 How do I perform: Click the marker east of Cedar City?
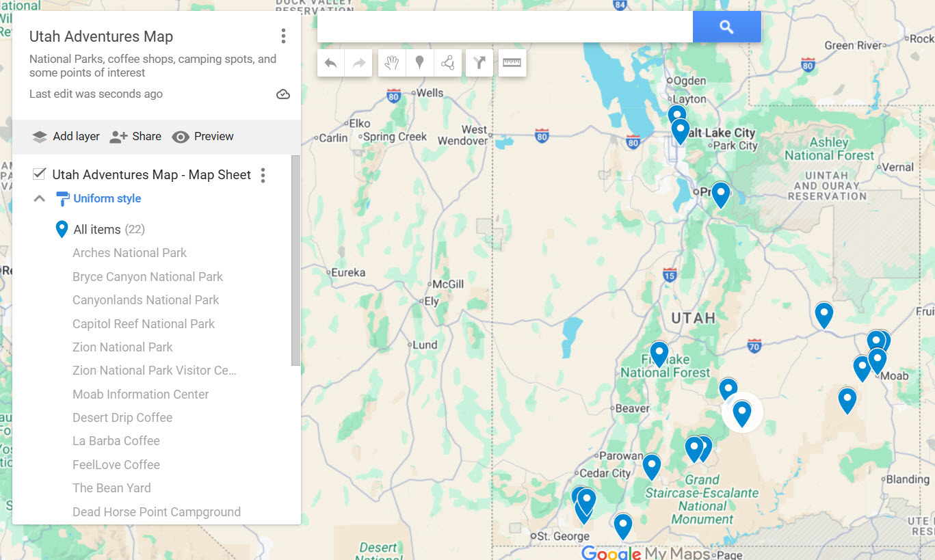(x=652, y=467)
